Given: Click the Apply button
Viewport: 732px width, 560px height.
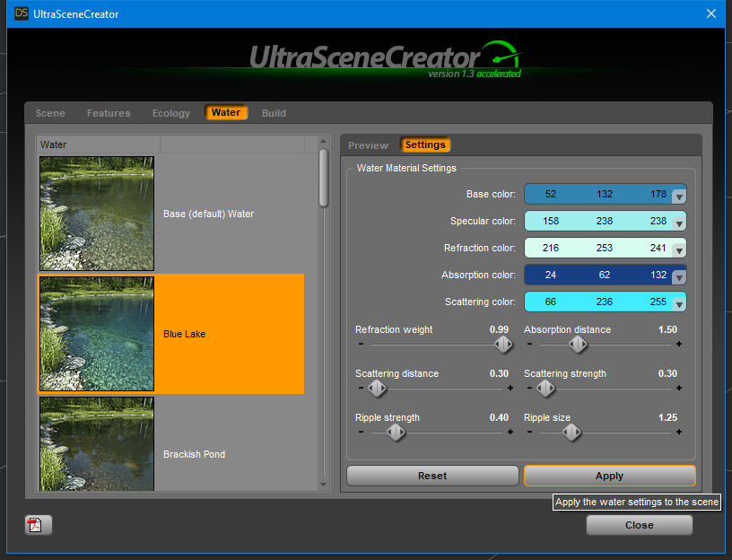Looking at the screenshot, I should 610,476.
